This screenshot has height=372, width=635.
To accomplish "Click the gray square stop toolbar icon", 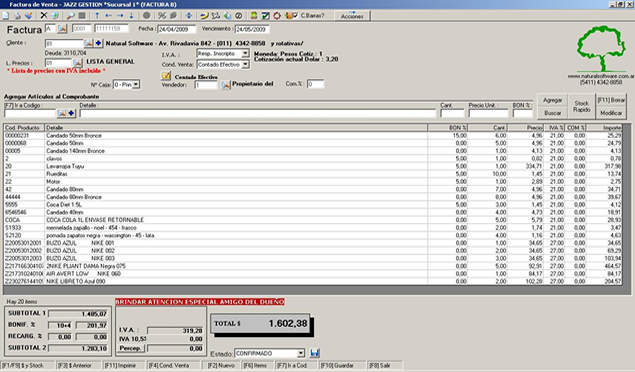I will (82, 15).
